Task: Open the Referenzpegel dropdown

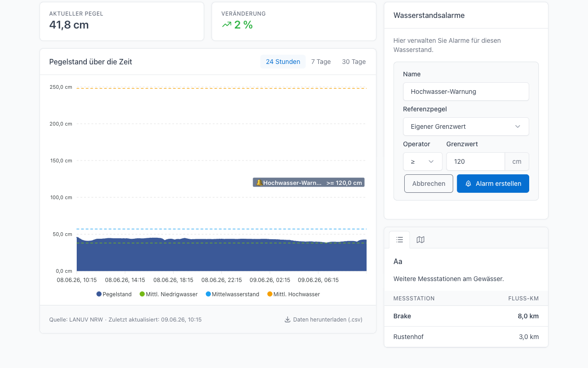Action: (466, 126)
